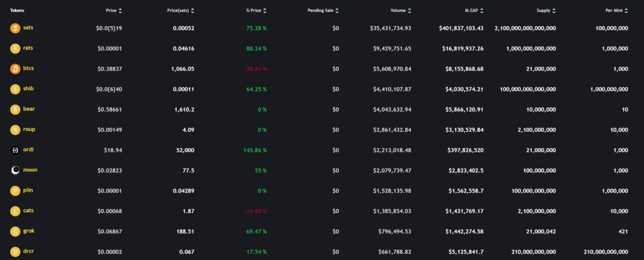Sort by % Price column arrows

pos(265,11)
